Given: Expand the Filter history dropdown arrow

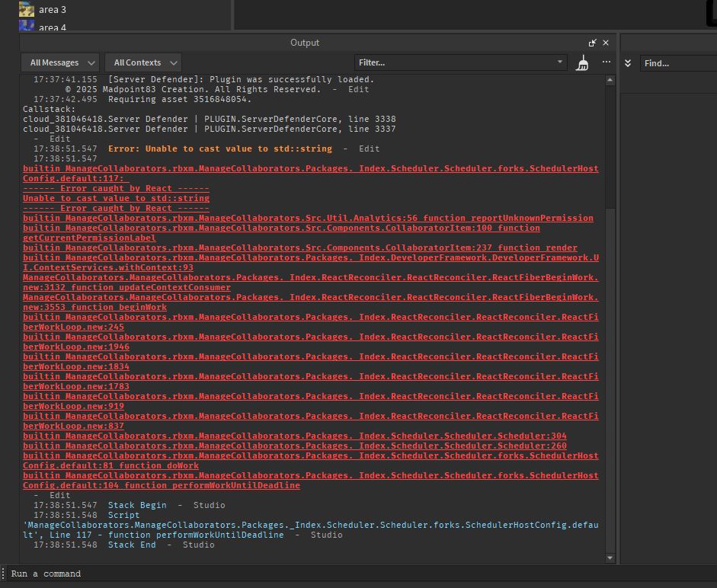Looking at the screenshot, I should coord(560,62).
